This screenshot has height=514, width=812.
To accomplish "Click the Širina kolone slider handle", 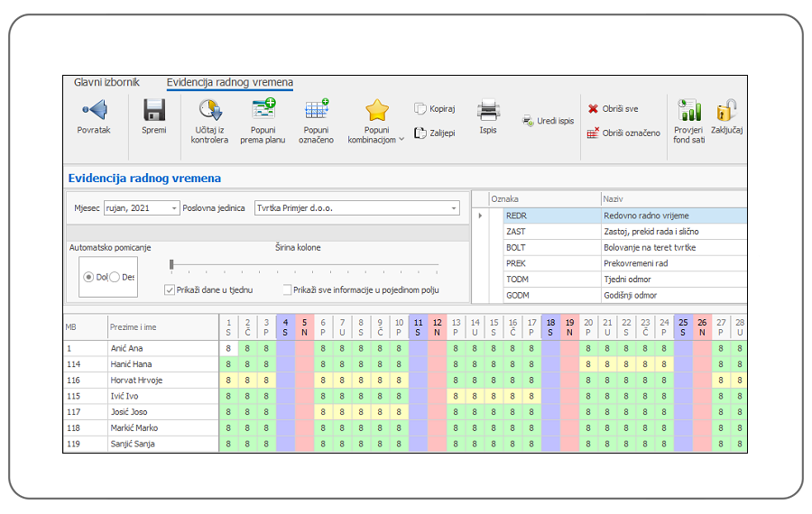I will point(171,264).
